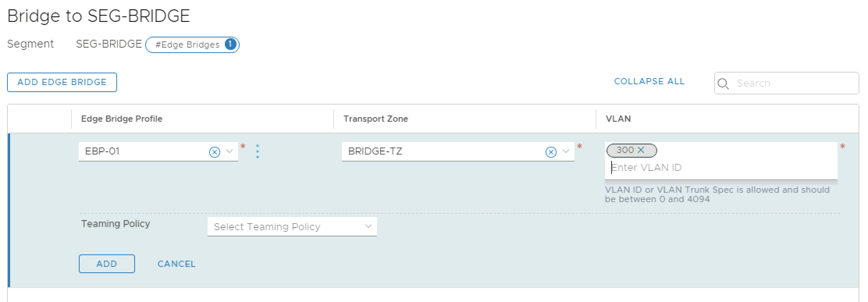The width and height of the screenshot is (868, 302).
Task: Clear the EBP-01 edge bridge profile selection
Action: (x=215, y=152)
